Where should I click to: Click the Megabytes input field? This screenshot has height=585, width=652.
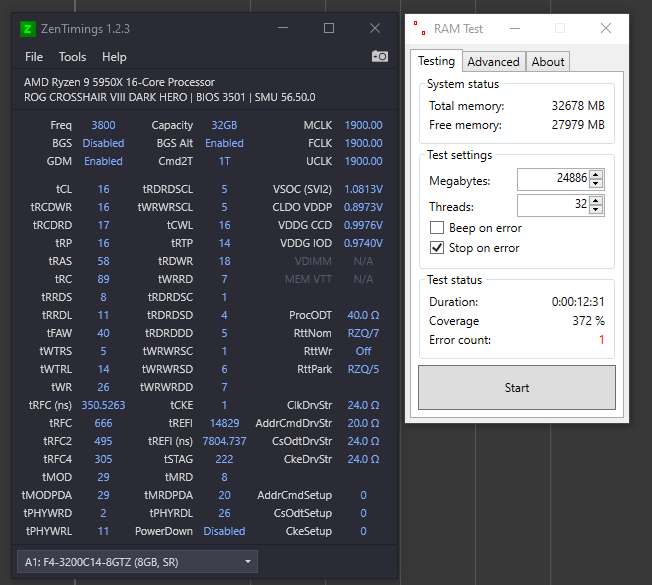point(554,179)
